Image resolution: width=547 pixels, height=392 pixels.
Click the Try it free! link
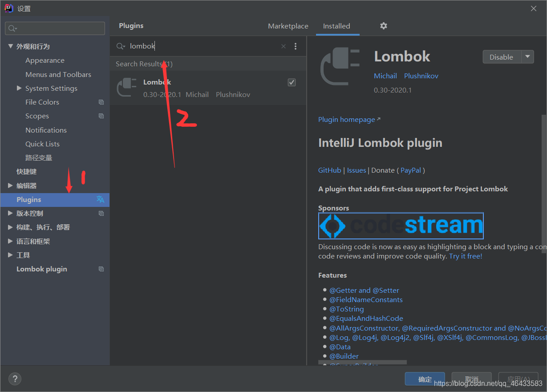[466, 256]
